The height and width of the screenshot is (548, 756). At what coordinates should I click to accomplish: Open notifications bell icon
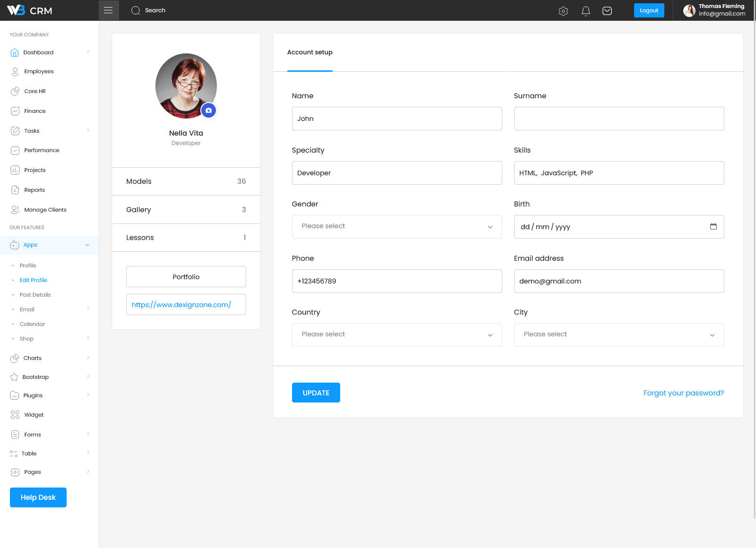pyautogui.click(x=586, y=11)
